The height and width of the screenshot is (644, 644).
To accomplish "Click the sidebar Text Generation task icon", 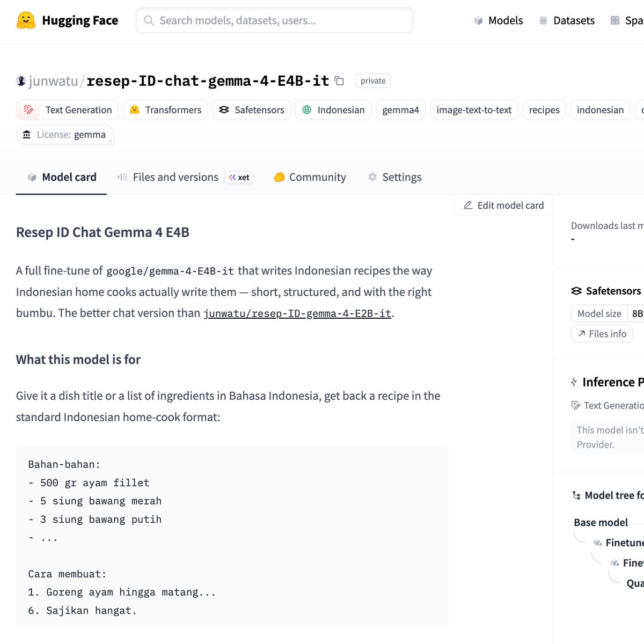I will coord(576,406).
